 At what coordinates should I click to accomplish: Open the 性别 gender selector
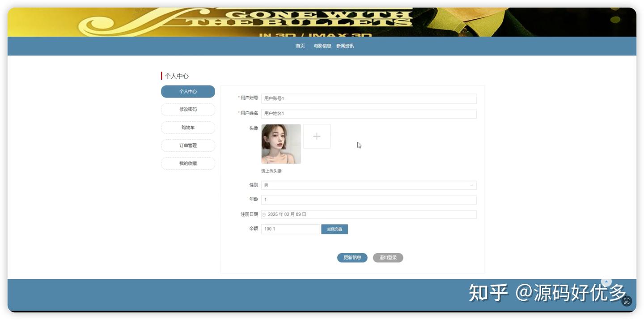369,185
